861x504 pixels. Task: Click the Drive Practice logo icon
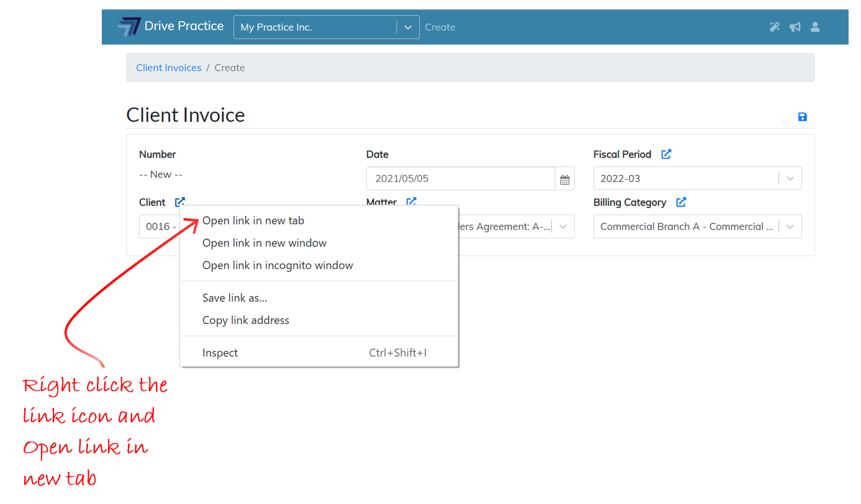(129, 27)
